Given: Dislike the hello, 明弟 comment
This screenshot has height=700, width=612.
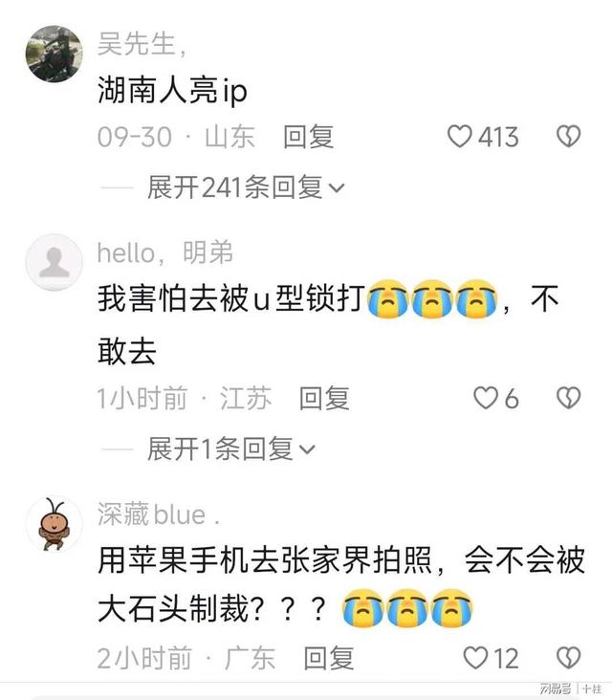Looking at the screenshot, I should pos(568,398).
